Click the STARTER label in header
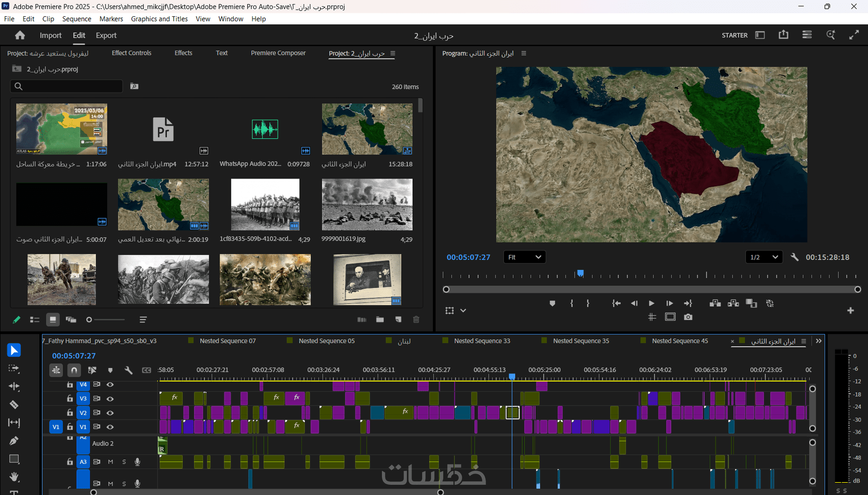Image resolution: width=868 pixels, height=495 pixels. [x=735, y=35]
